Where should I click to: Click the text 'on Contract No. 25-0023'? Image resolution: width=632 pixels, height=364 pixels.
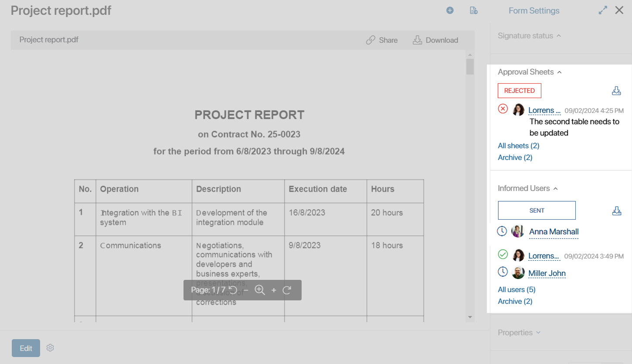click(x=249, y=134)
